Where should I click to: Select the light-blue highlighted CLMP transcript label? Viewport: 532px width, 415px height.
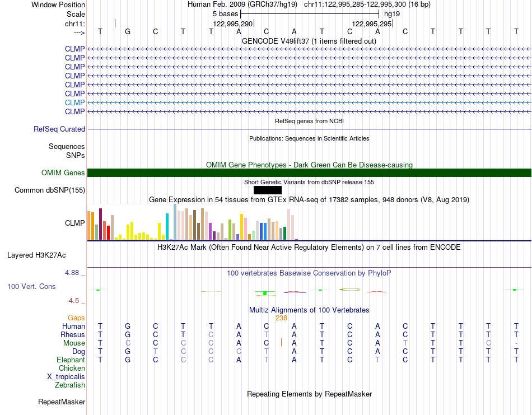tap(74, 102)
